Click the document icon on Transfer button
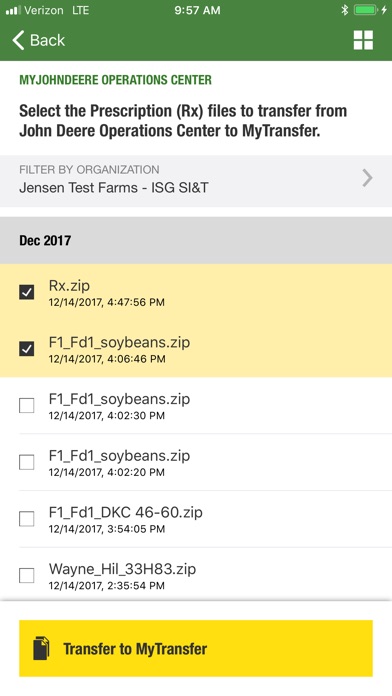The image size is (392, 696). coord(41,648)
